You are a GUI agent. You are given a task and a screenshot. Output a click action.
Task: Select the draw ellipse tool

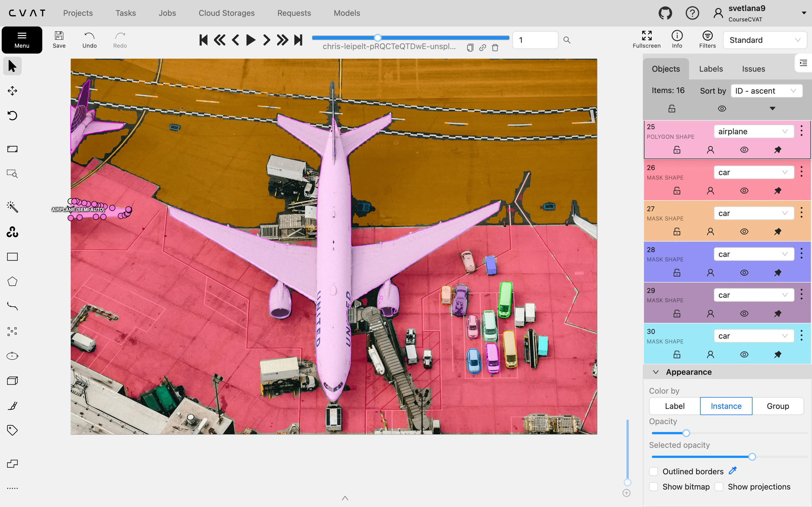click(12, 356)
